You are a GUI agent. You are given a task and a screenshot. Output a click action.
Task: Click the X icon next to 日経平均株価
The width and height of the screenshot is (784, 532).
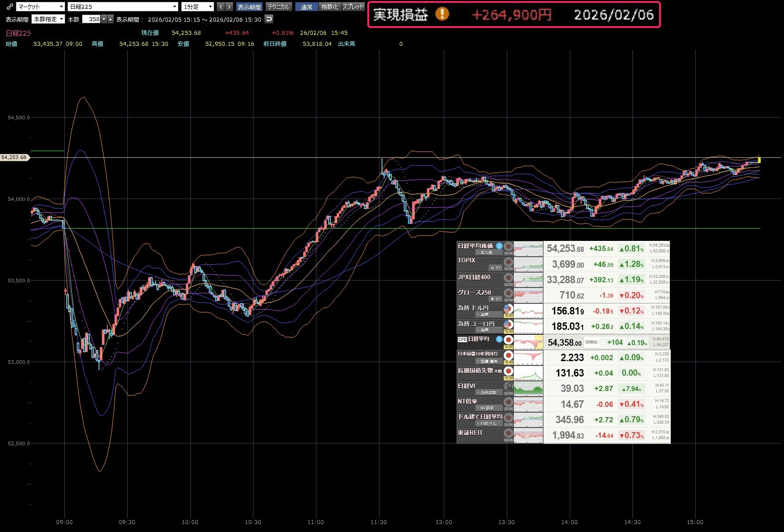(x=499, y=246)
